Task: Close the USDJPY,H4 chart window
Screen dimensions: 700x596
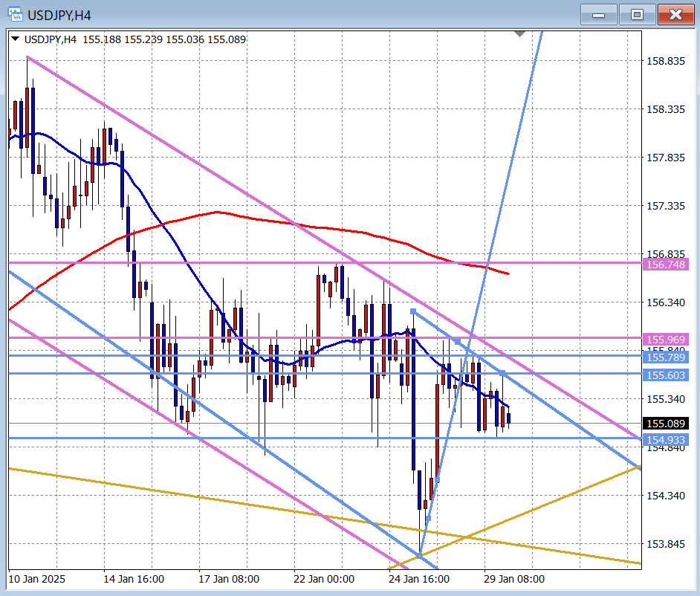Action: (x=675, y=14)
